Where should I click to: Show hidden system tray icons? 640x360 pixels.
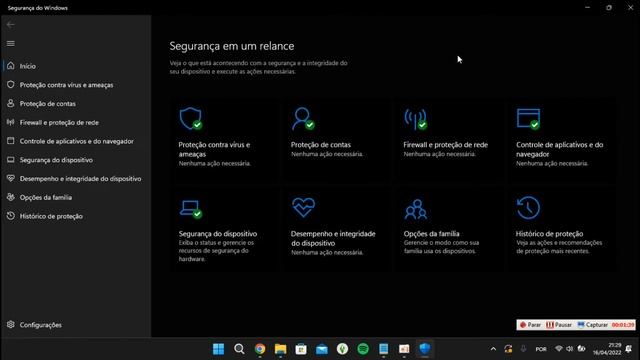(x=493, y=349)
